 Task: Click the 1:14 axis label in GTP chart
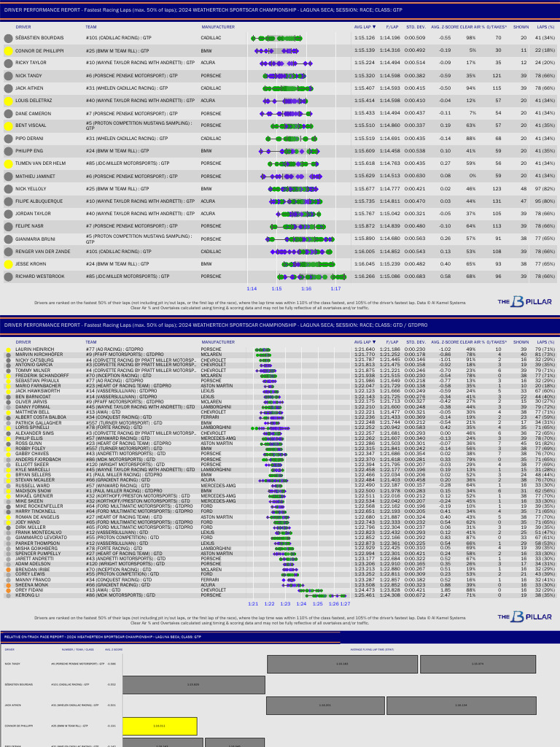pyautogui.click(x=252, y=289)
